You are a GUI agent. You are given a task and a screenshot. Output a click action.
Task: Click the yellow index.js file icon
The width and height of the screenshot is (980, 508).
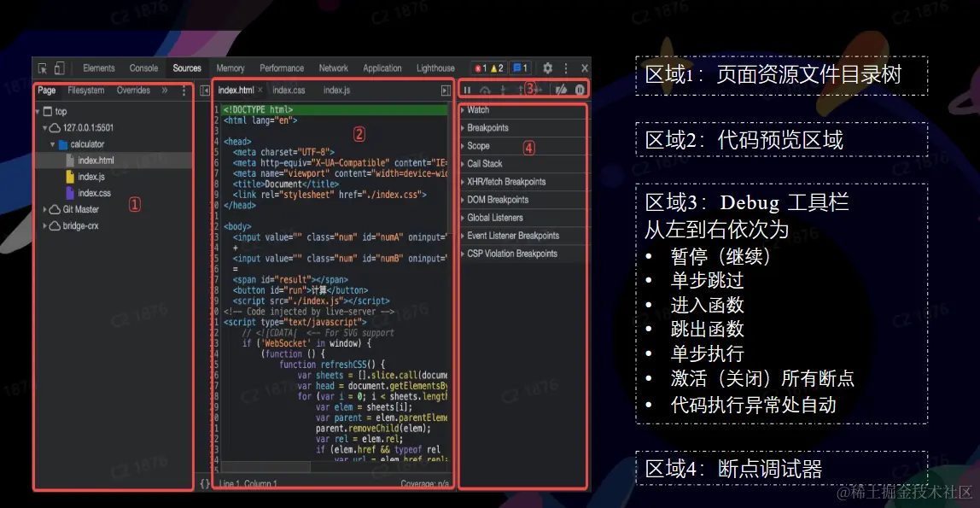pos(70,177)
